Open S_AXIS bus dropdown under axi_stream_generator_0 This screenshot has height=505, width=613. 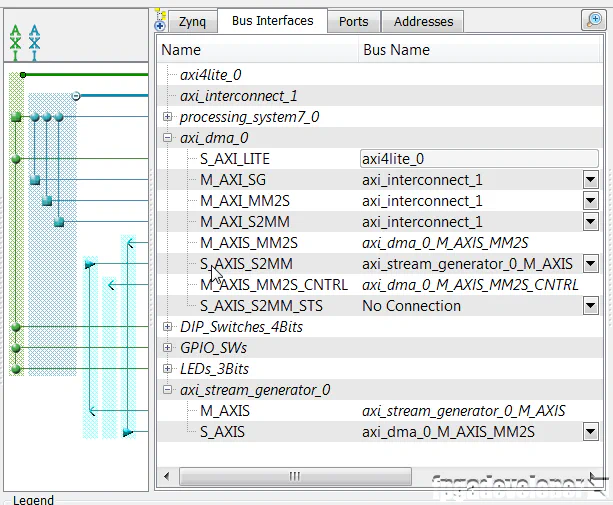(590, 432)
